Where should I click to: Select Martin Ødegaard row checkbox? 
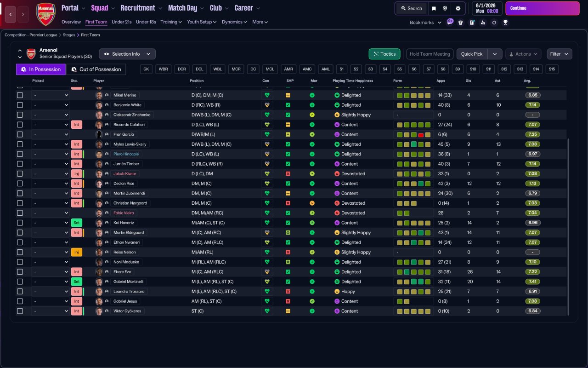point(20,233)
